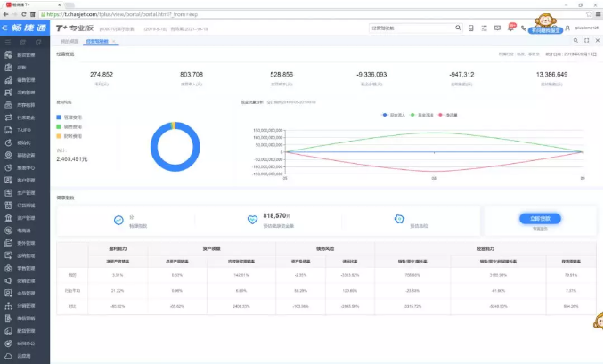Click the blue 立即贷款 button

click(x=534, y=218)
